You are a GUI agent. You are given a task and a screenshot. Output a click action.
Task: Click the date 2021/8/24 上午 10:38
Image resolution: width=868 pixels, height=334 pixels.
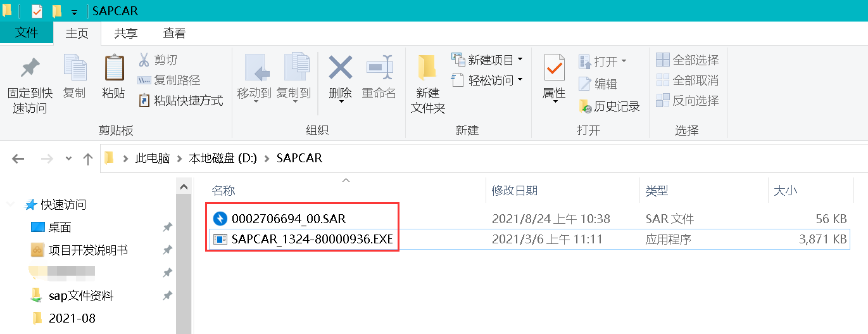(551, 219)
